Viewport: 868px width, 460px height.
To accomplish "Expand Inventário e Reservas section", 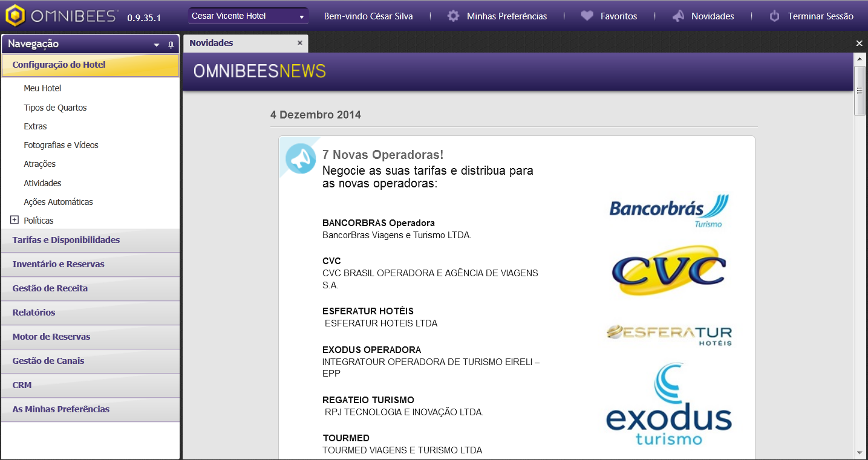I will [91, 264].
